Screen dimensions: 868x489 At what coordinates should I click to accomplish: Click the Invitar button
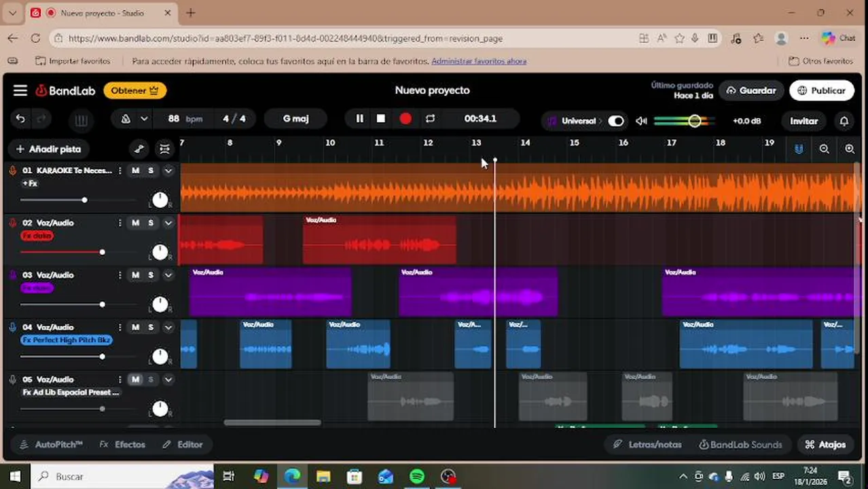click(x=803, y=121)
